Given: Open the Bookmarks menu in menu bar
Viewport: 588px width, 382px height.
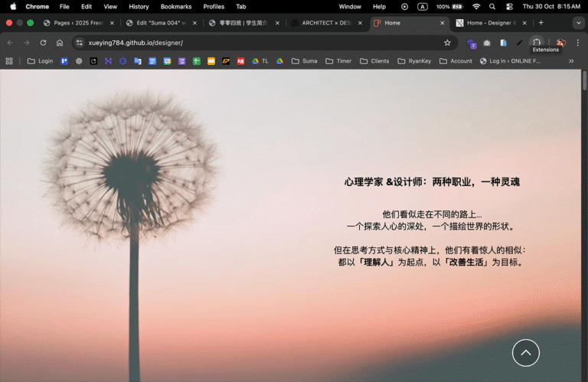Looking at the screenshot, I should (x=176, y=6).
